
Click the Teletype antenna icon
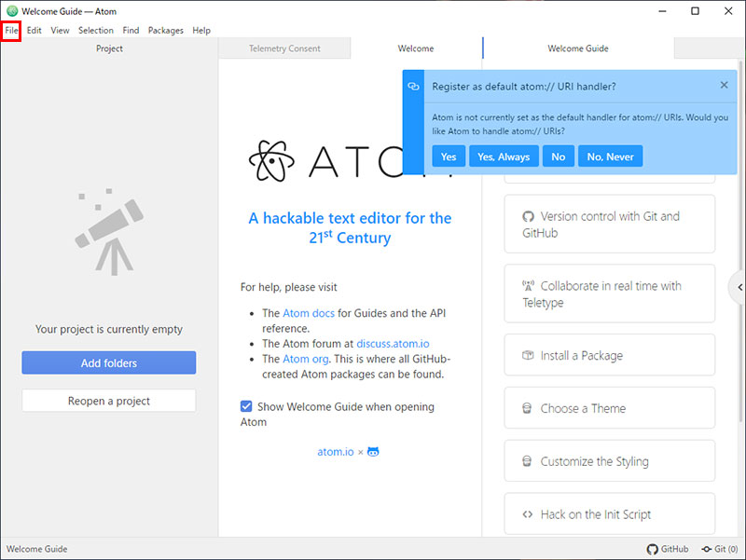pos(528,286)
